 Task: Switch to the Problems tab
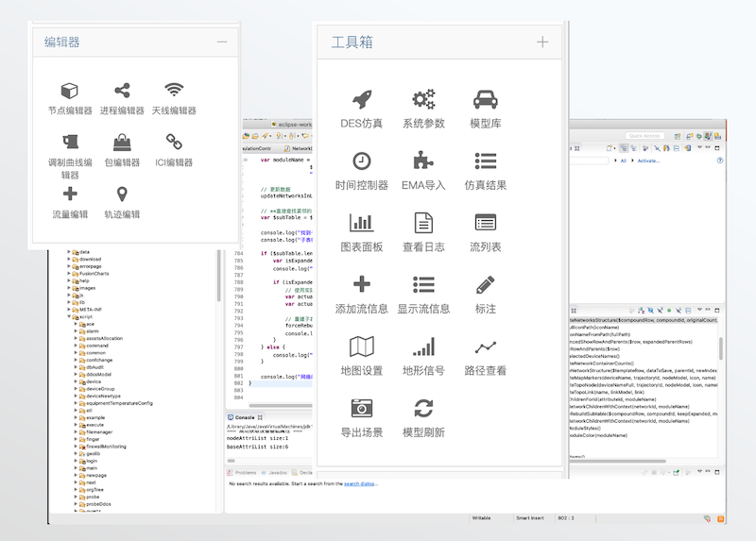pyautogui.click(x=242, y=473)
